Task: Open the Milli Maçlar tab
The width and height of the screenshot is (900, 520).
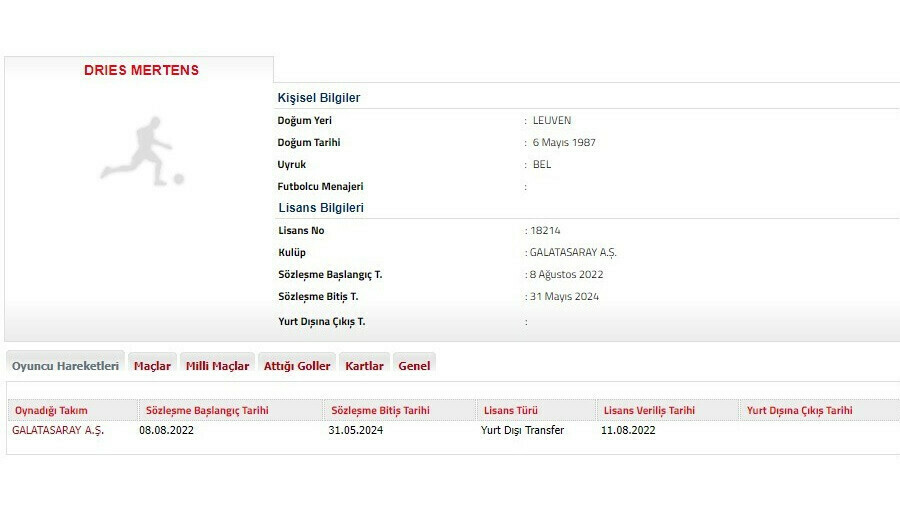Action: [217, 366]
